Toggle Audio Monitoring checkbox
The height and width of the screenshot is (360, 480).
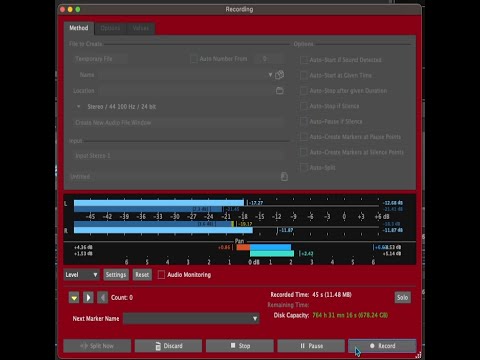(161, 275)
